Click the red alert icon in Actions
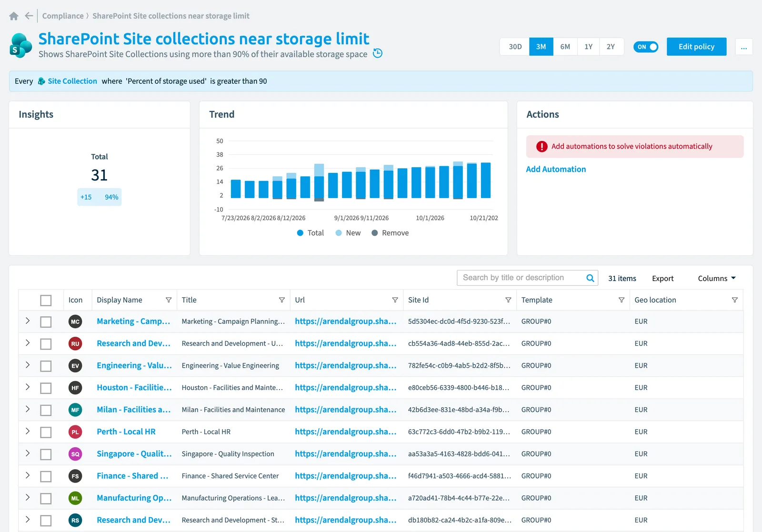The width and height of the screenshot is (762, 532). pos(542,147)
